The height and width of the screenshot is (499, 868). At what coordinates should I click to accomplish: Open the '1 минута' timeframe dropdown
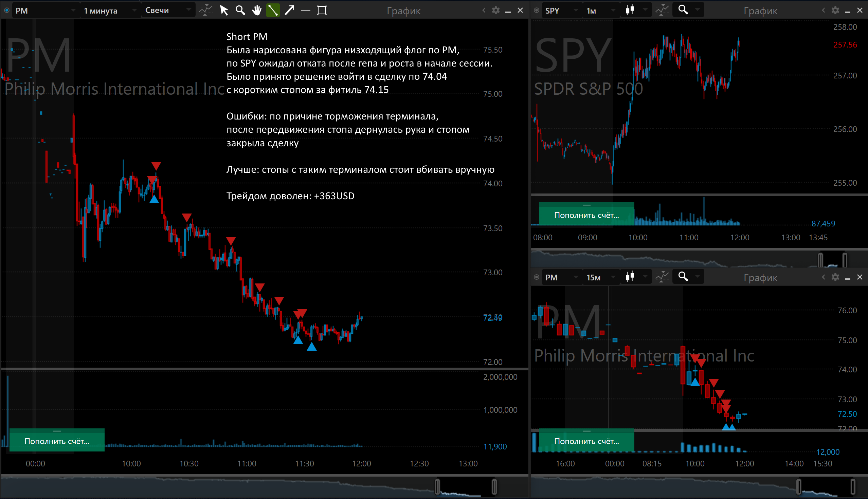tap(110, 10)
